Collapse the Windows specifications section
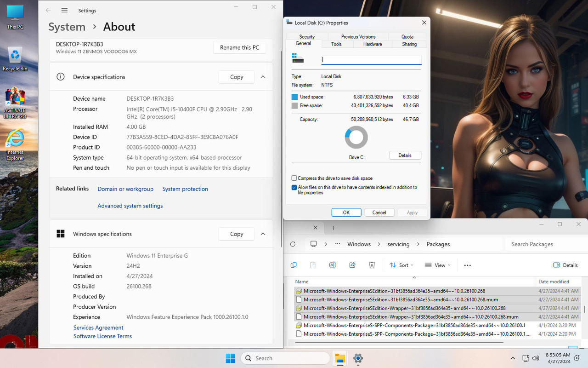588x368 pixels. 263,234
